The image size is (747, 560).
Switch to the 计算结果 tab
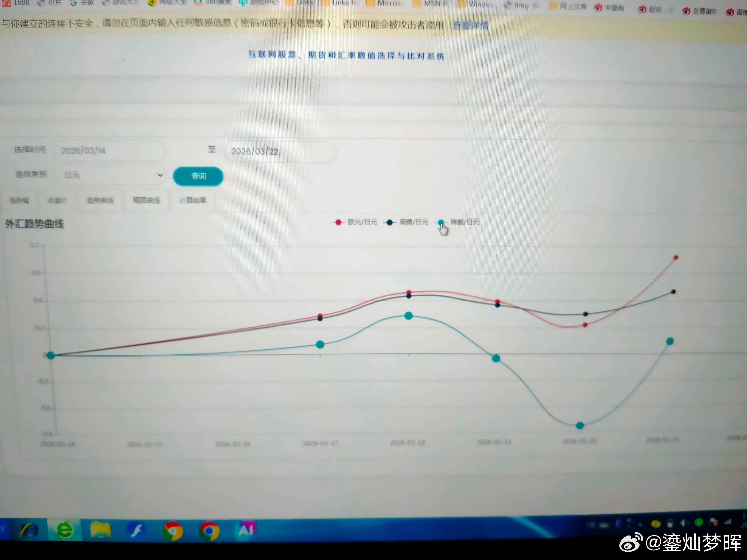[193, 200]
